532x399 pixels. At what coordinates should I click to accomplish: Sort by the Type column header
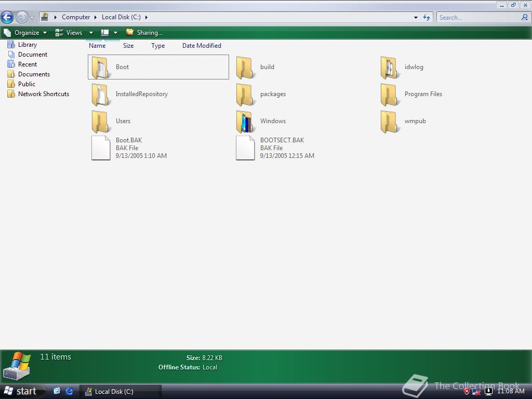(158, 46)
